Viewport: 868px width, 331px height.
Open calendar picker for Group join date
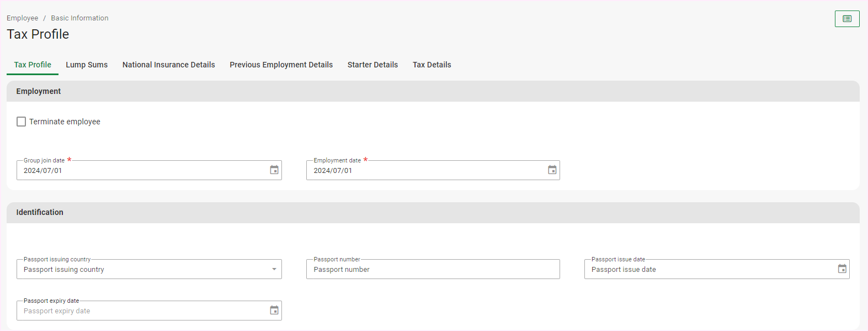[x=274, y=170]
